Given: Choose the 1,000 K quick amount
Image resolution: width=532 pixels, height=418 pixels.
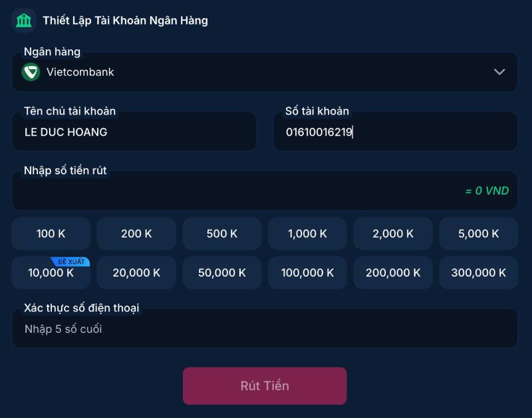Looking at the screenshot, I should (x=307, y=234).
